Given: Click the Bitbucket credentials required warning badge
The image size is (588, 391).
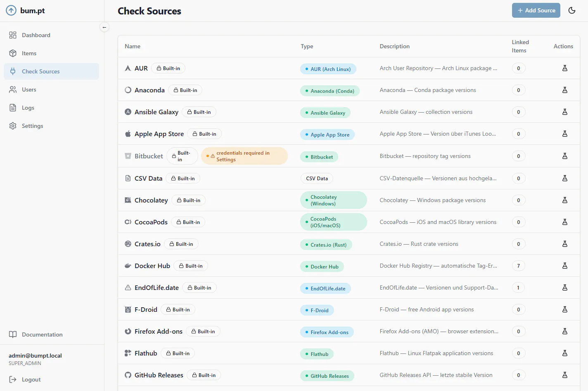Looking at the screenshot, I should (x=244, y=156).
